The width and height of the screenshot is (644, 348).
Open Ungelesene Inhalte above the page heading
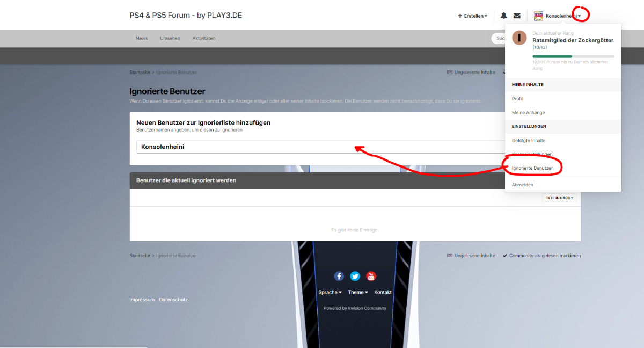[471, 73]
